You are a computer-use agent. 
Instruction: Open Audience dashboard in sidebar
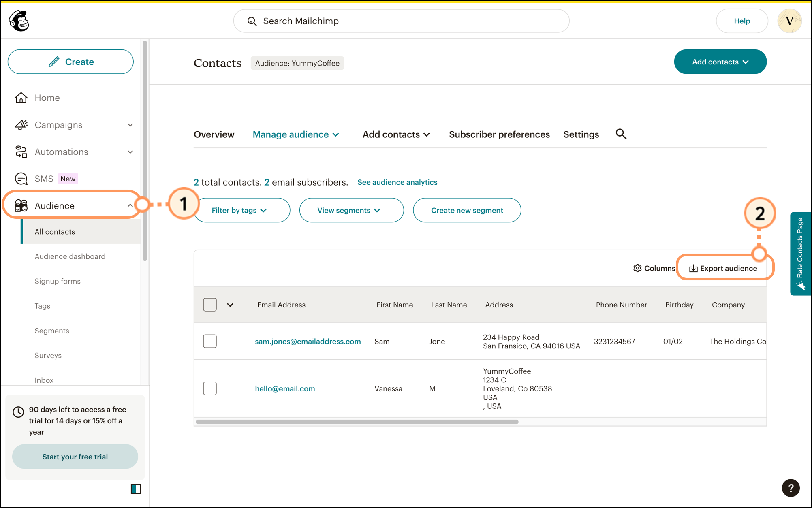70,256
